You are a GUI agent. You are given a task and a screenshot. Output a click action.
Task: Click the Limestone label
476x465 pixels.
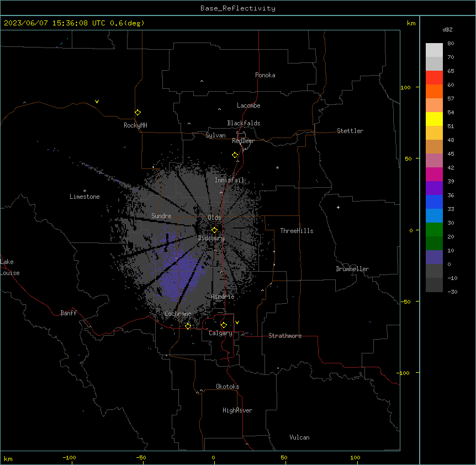(84, 197)
